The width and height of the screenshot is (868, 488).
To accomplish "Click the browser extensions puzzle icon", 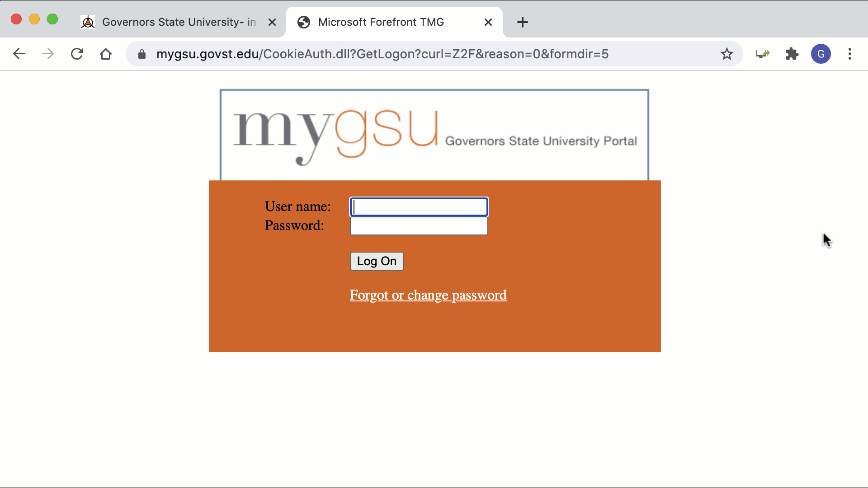I will [793, 54].
